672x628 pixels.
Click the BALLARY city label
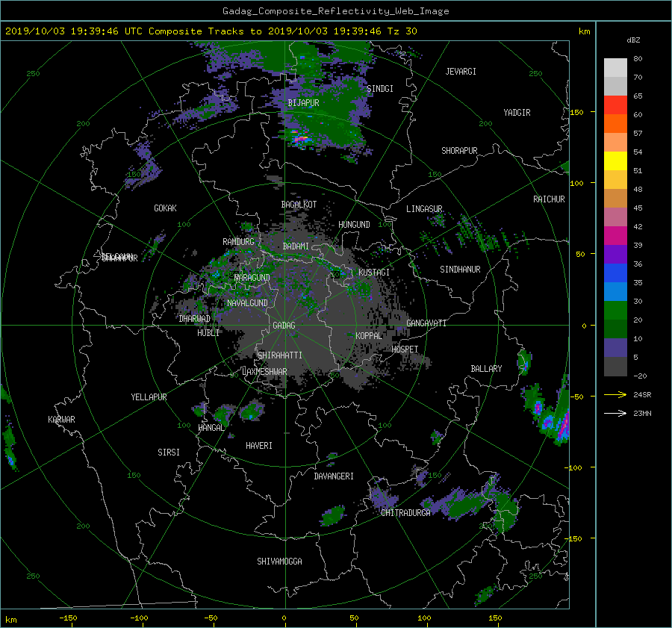pyautogui.click(x=486, y=369)
